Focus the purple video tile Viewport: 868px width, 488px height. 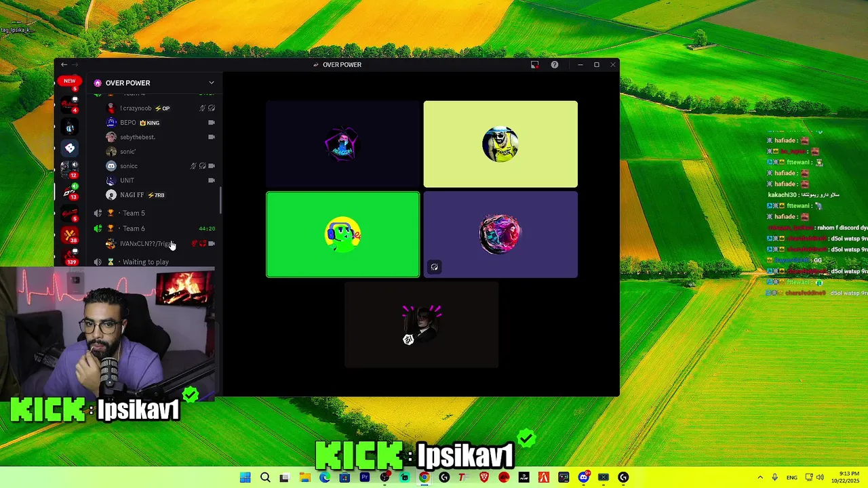[x=500, y=235]
